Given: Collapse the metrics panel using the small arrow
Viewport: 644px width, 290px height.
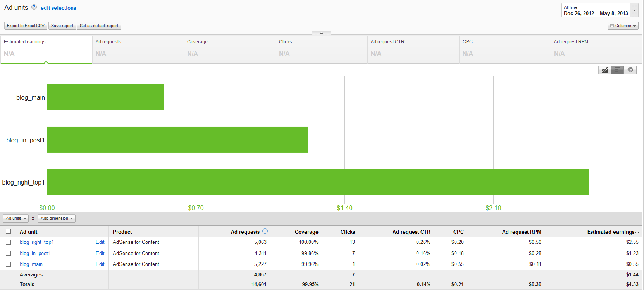Looking at the screenshot, I should pyautogui.click(x=322, y=33).
